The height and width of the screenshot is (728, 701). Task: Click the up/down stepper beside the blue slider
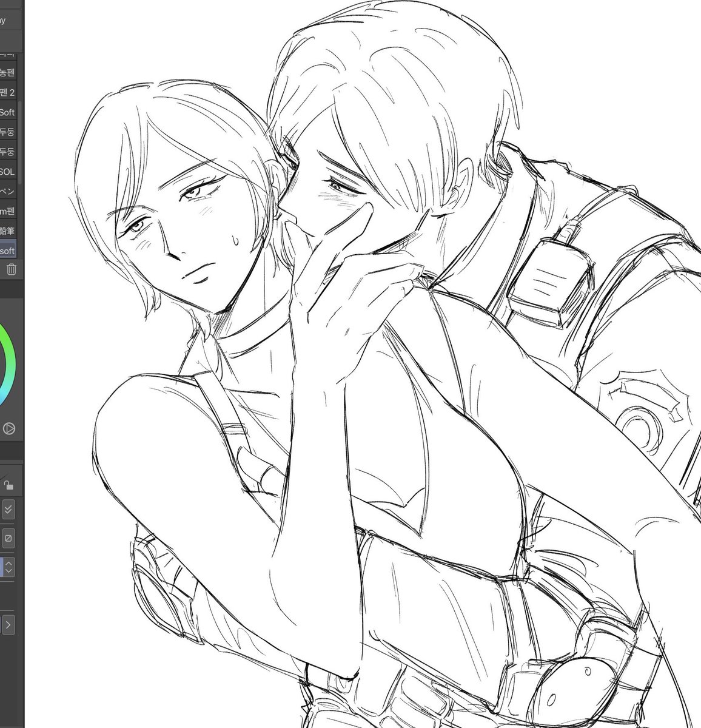pyautogui.click(x=9, y=567)
